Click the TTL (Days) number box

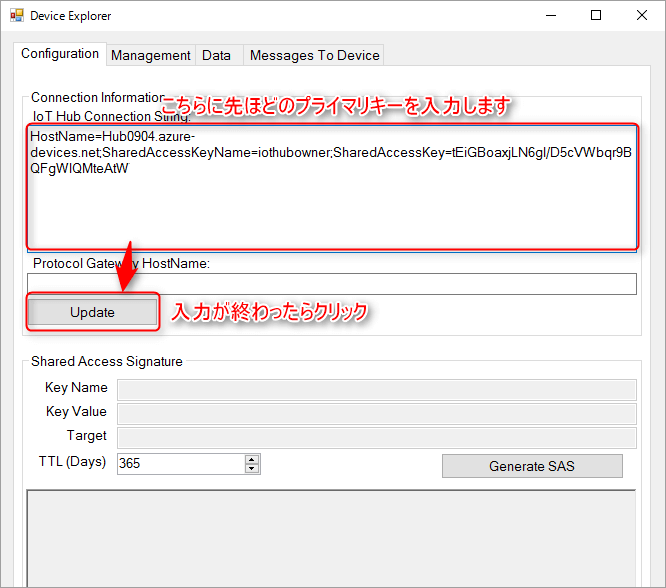pos(180,464)
